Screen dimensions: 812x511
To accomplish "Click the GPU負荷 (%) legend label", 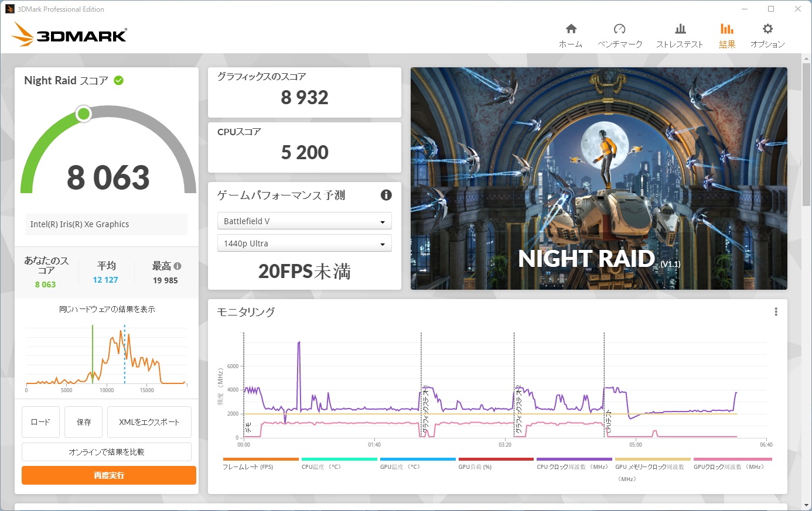I will pyautogui.click(x=475, y=467).
